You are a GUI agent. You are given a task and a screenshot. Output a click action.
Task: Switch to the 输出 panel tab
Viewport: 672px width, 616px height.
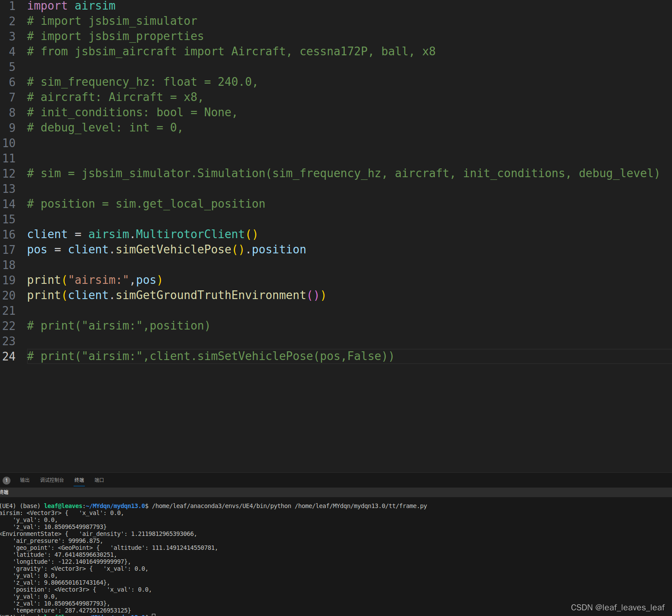click(x=24, y=480)
